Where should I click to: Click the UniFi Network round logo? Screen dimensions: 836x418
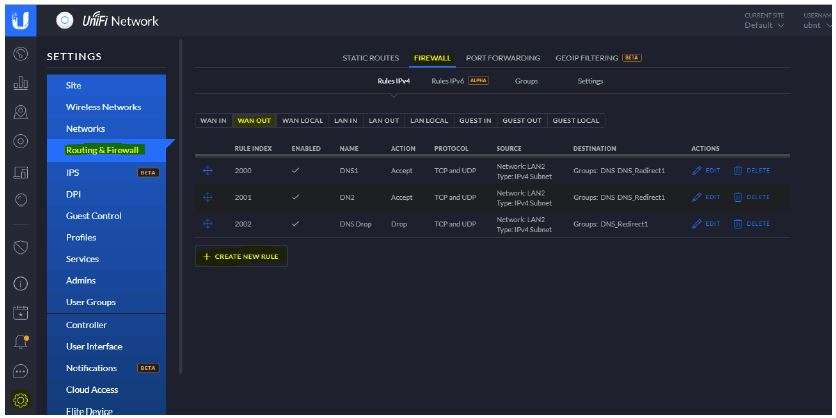(65, 21)
